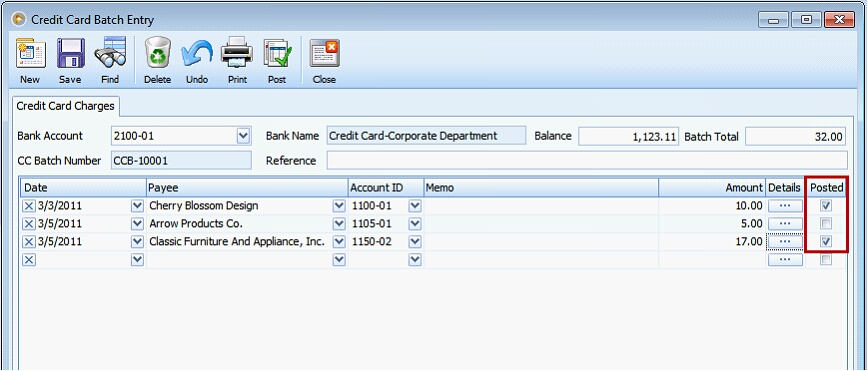Maximize the Credit Card Batch Entry window
Screen dimensions: 868x371
[806, 20]
